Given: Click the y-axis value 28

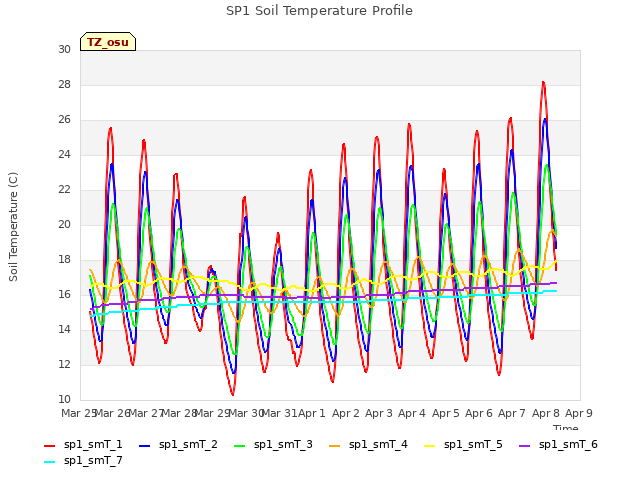Looking at the screenshot, I should tap(64, 84).
